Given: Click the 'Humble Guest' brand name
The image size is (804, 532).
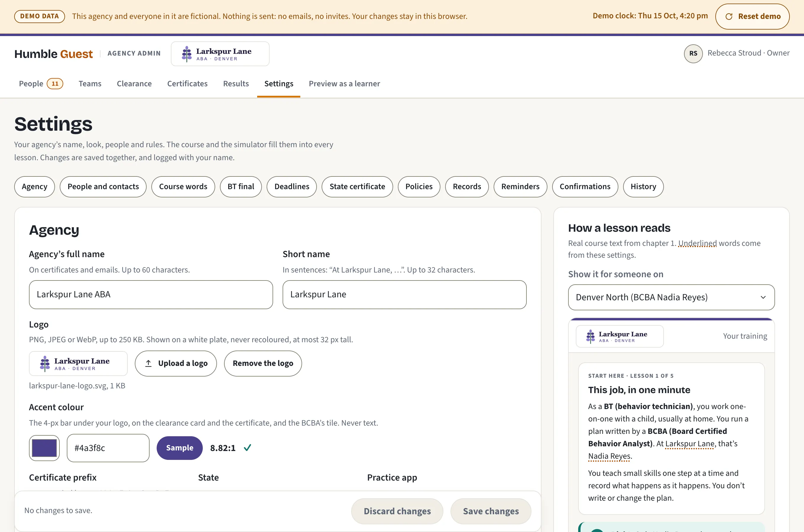Looking at the screenshot, I should 53,53.
